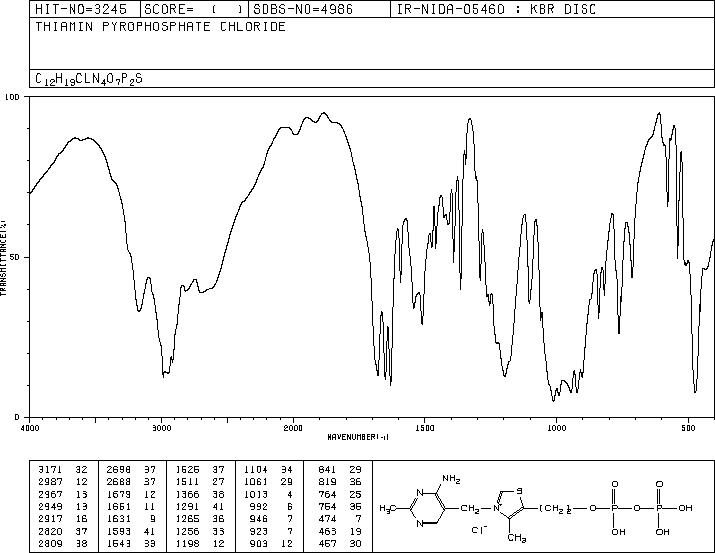Click the 992 peak value
This screenshot has width=715, height=553.
(259, 506)
